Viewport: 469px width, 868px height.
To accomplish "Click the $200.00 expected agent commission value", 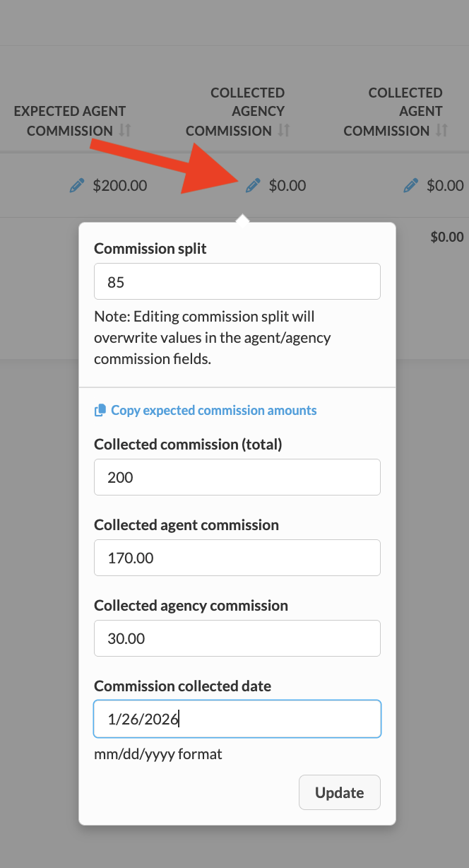I will click(x=120, y=186).
